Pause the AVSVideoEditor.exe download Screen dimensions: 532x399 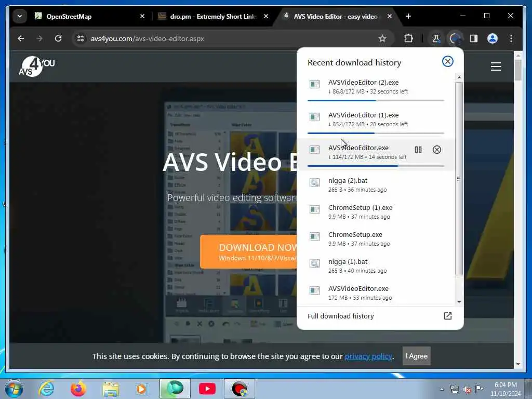[418, 150]
